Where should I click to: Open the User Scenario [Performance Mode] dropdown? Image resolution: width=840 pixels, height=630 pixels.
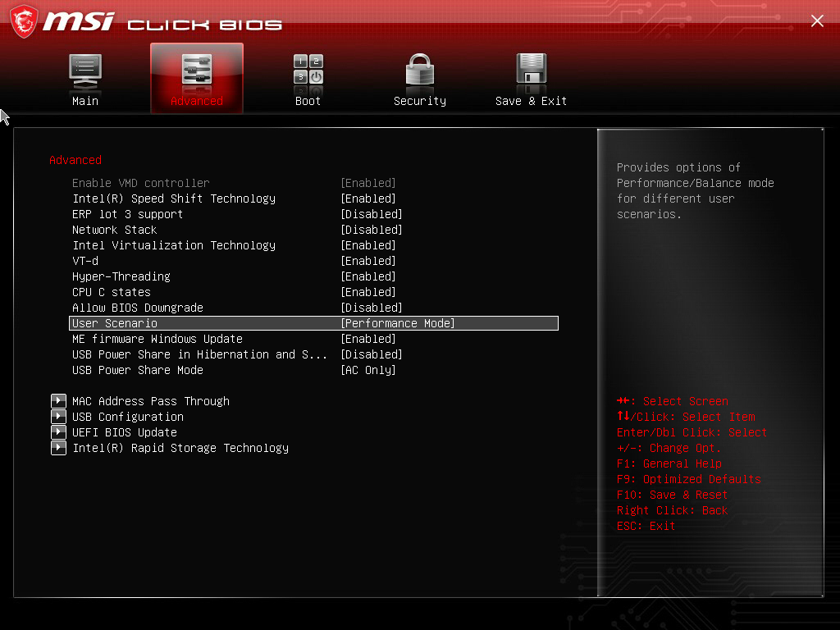(398, 323)
